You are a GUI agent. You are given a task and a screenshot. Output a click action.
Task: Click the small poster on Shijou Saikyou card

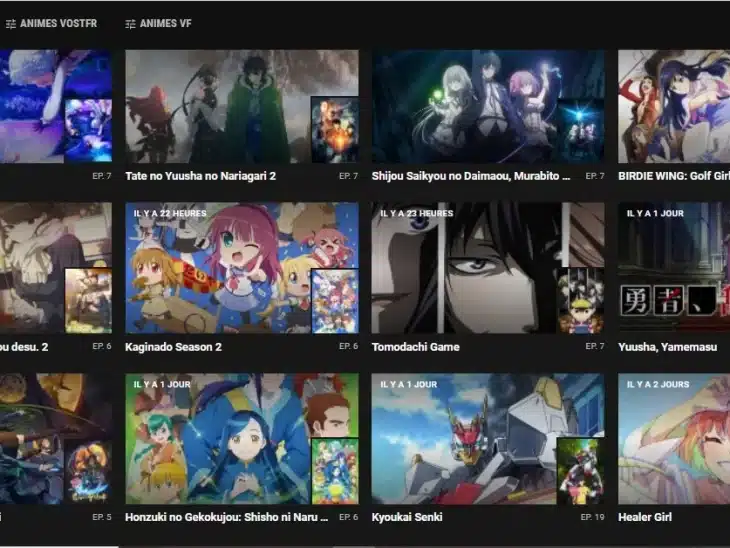pos(581,130)
